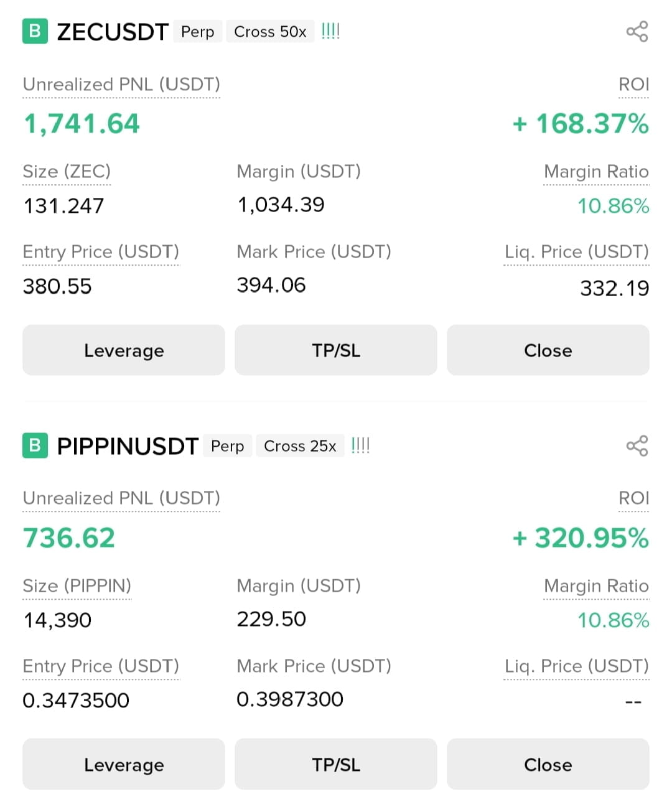Viewport: 672px width, 802px height.
Task: Tap the ADL bars indicator for ZECUSDT
Action: pyautogui.click(x=330, y=31)
